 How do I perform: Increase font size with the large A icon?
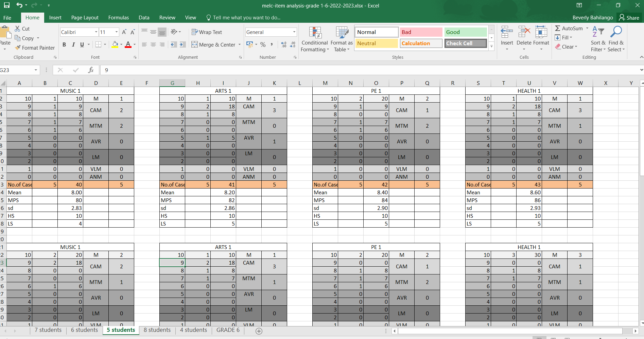[124, 32]
